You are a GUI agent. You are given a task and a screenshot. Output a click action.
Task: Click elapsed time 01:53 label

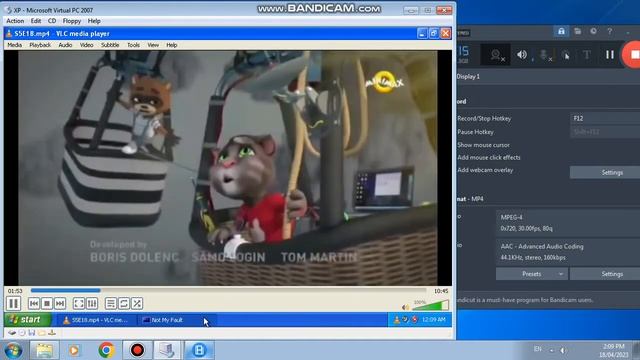(15, 291)
